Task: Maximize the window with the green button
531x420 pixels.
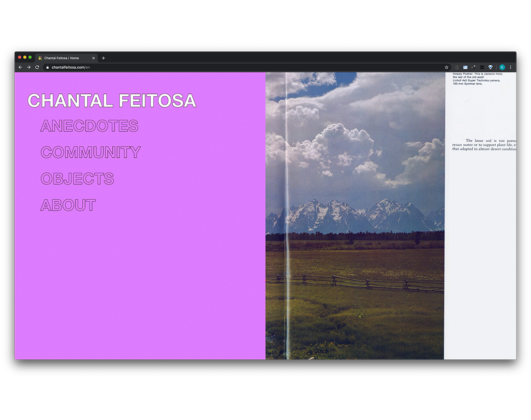Action: pos(30,58)
